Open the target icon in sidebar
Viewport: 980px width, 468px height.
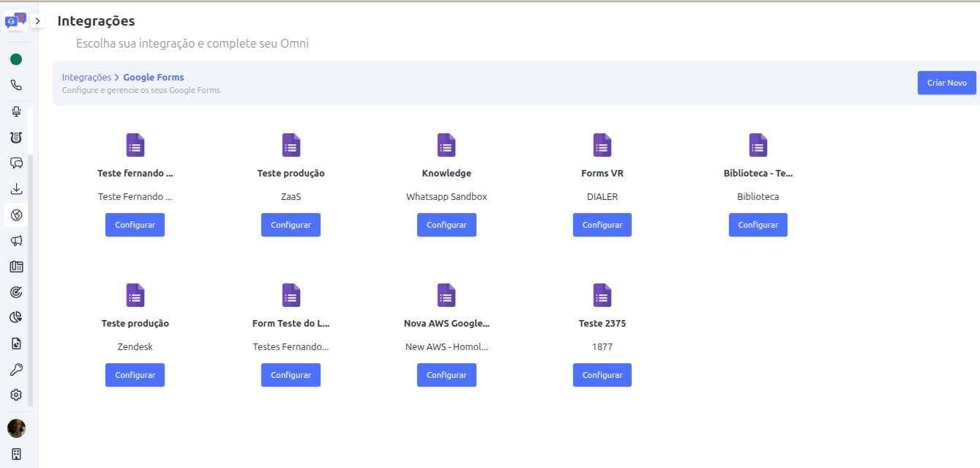(x=15, y=291)
